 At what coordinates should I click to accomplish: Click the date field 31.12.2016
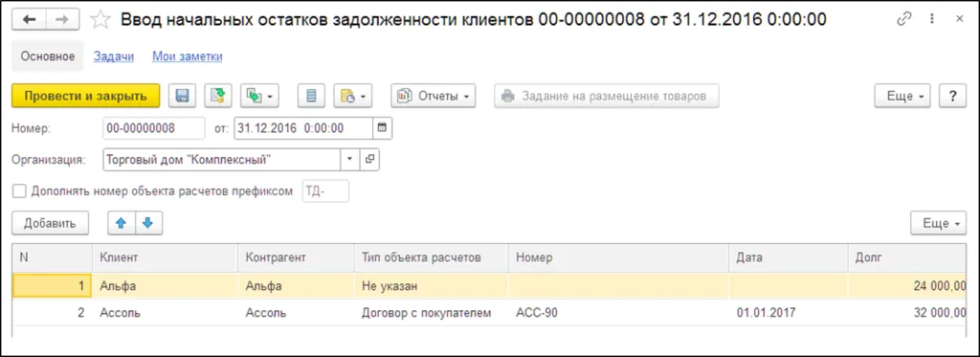click(303, 128)
